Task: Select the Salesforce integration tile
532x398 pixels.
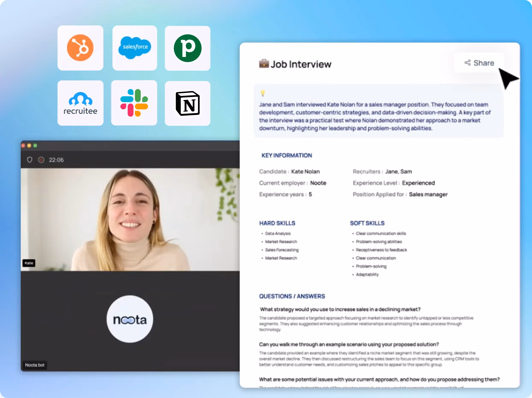Action: click(x=135, y=48)
